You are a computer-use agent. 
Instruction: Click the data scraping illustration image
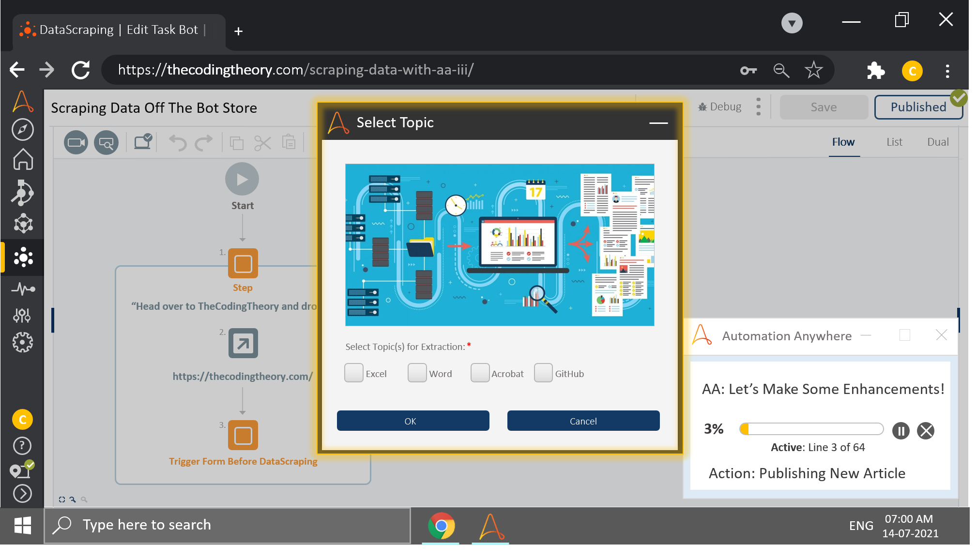(x=500, y=245)
